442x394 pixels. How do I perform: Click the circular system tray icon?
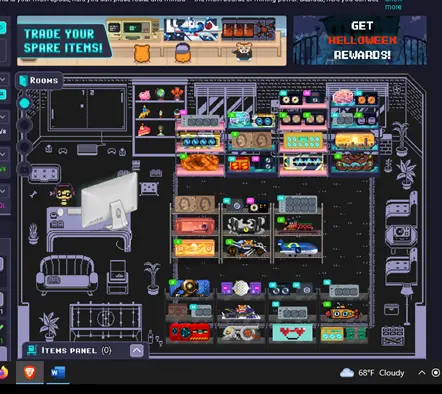[436, 373]
